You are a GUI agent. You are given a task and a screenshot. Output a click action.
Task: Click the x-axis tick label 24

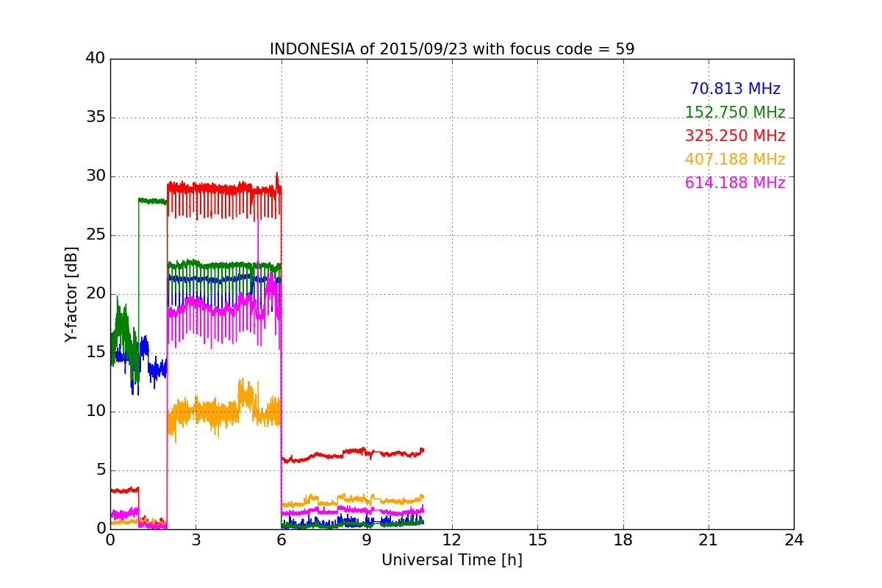794,540
